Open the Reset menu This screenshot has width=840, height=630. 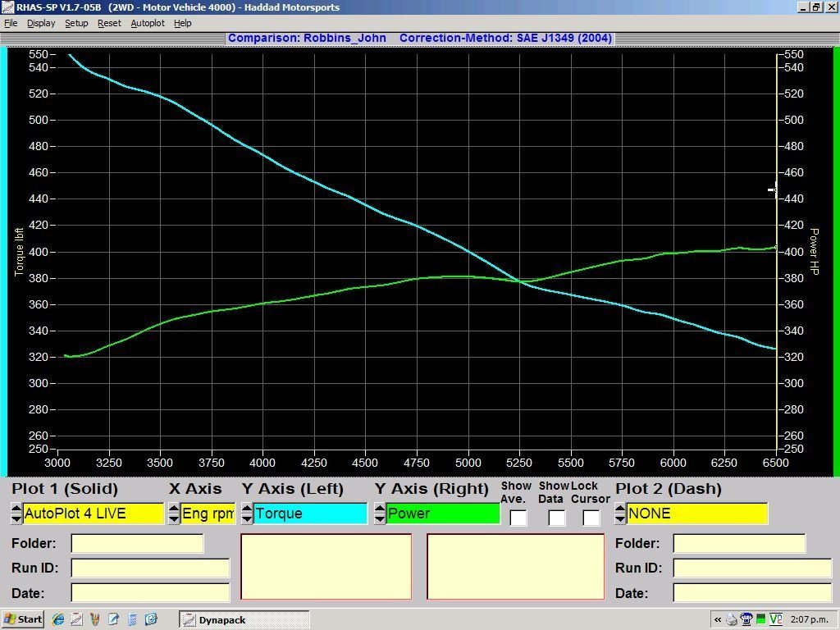(109, 23)
